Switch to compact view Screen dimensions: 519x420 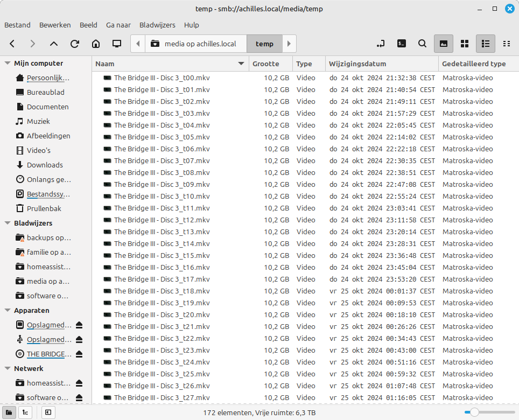coord(507,44)
